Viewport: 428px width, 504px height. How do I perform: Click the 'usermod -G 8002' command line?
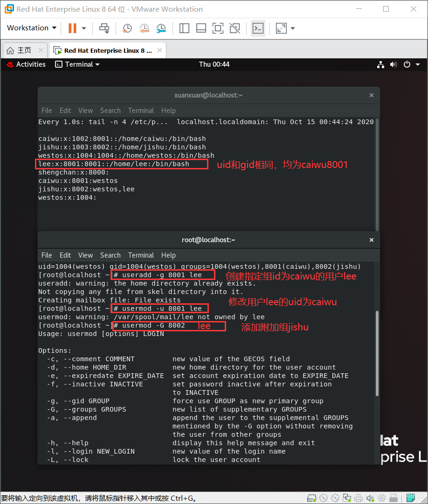pyautogui.click(x=149, y=325)
